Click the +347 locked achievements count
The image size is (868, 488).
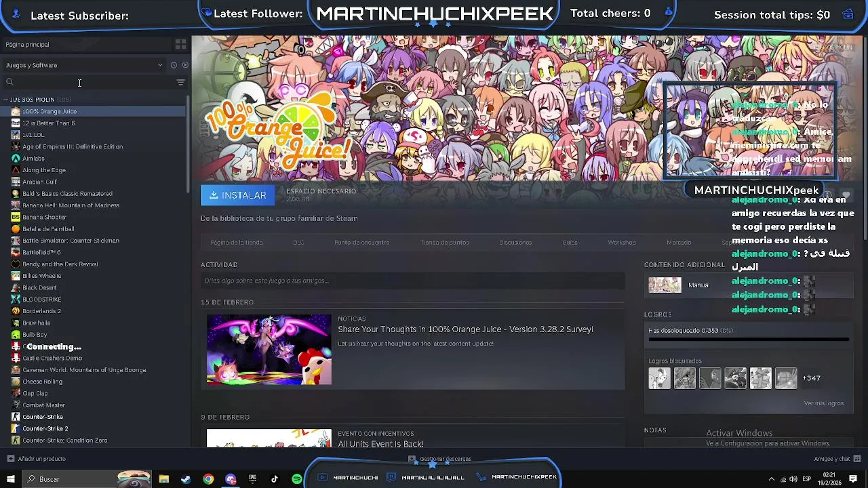(x=811, y=378)
